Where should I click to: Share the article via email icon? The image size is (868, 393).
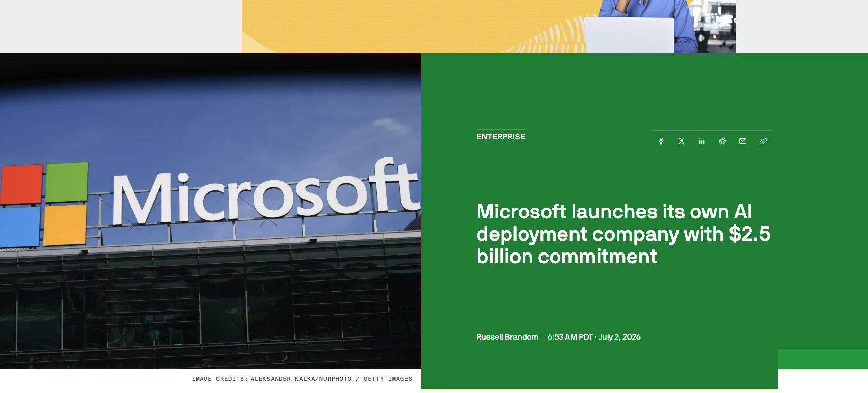click(743, 141)
